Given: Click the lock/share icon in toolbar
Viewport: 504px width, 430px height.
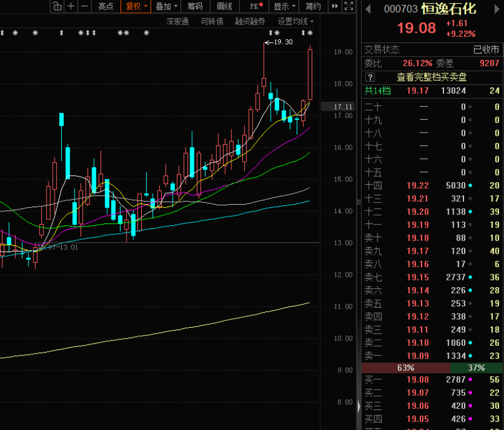Looking at the screenshot, I should 57,6.
